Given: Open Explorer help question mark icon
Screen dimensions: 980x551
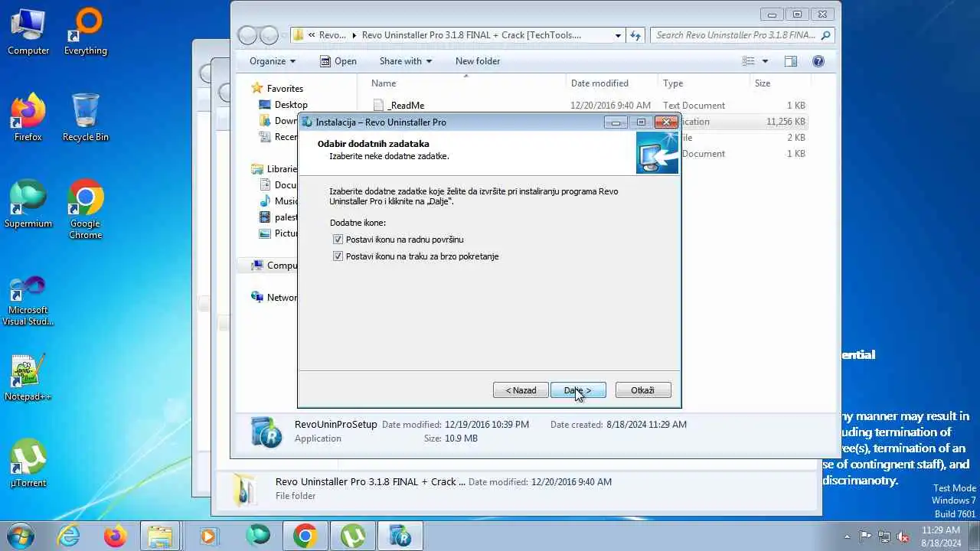Looking at the screenshot, I should [818, 61].
